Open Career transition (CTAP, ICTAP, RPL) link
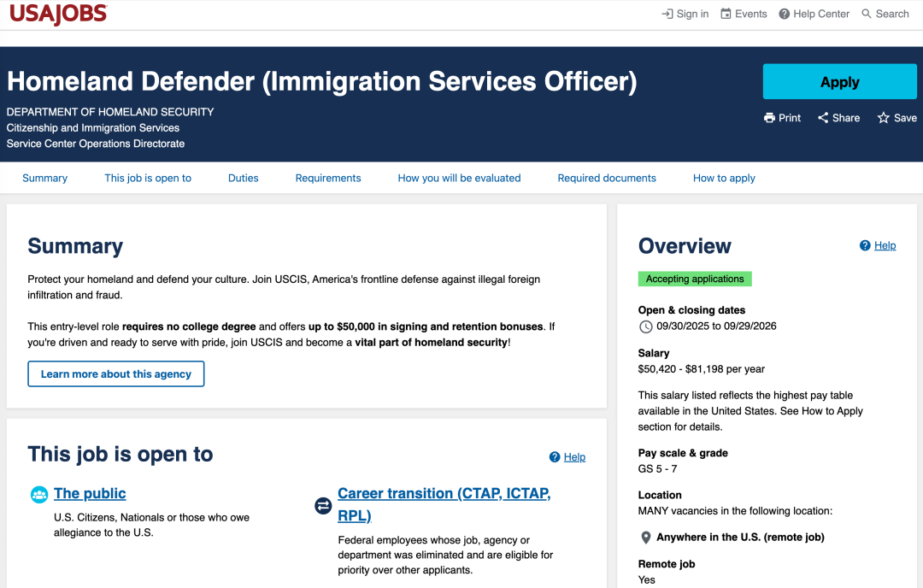This screenshot has width=923, height=588. tap(444, 504)
